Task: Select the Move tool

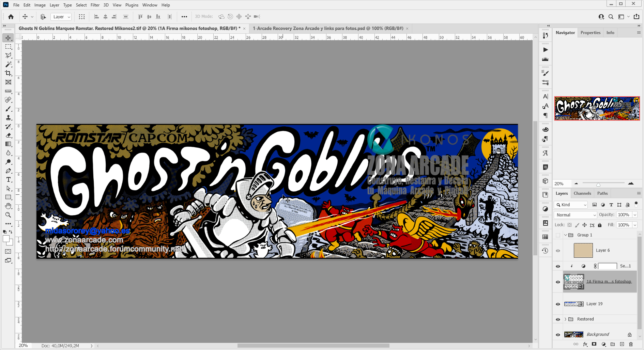Action: coord(8,38)
